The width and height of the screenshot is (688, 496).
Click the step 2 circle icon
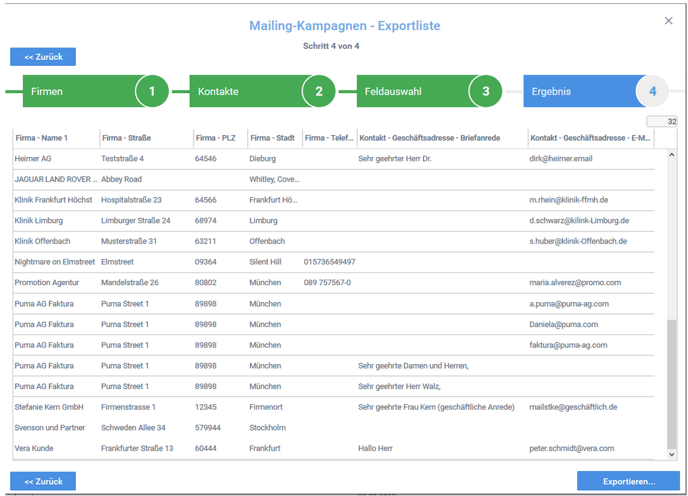319,91
